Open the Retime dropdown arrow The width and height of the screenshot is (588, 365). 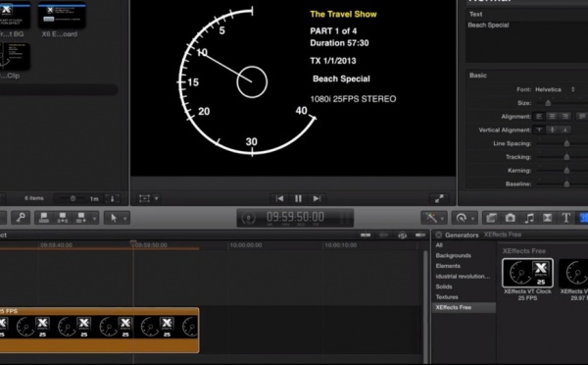tap(473, 218)
